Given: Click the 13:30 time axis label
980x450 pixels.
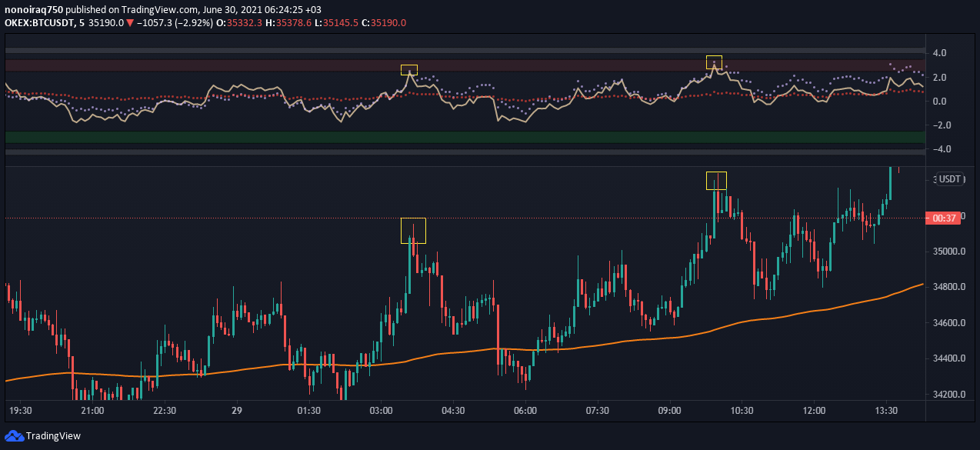Looking at the screenshot, I should pos(886,411).
